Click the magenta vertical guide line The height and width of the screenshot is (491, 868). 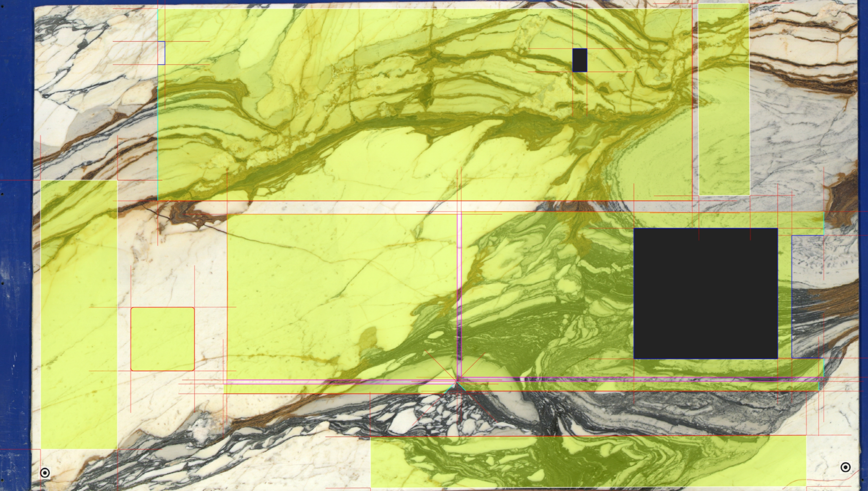458,284
